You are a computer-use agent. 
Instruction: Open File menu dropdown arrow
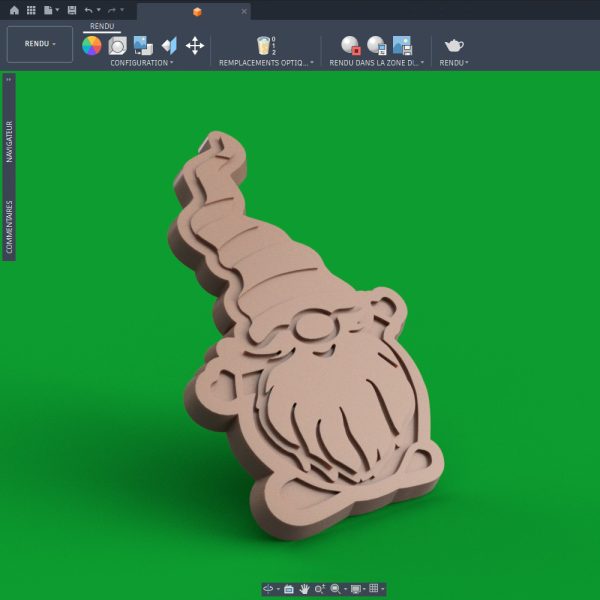click(57, 10)
